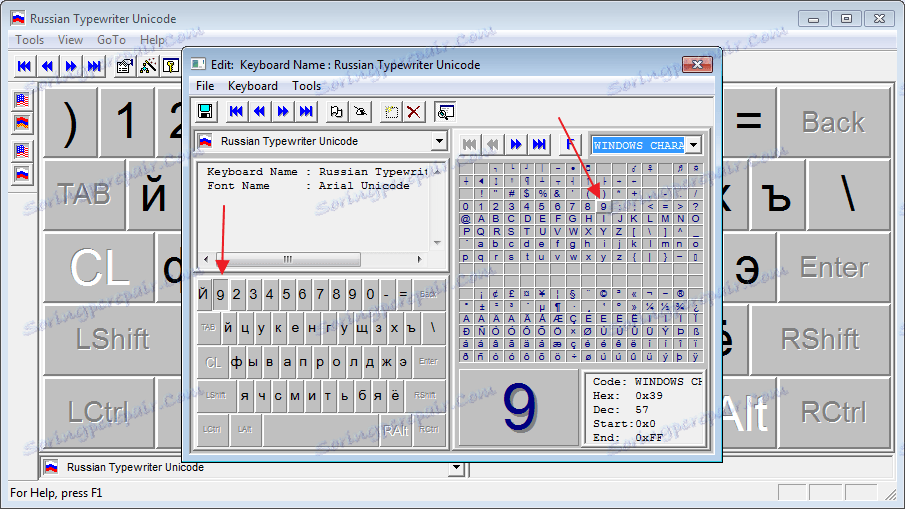
Task: Select the Russian flag keyboard in left sidebar
Action: coord(22,174)
